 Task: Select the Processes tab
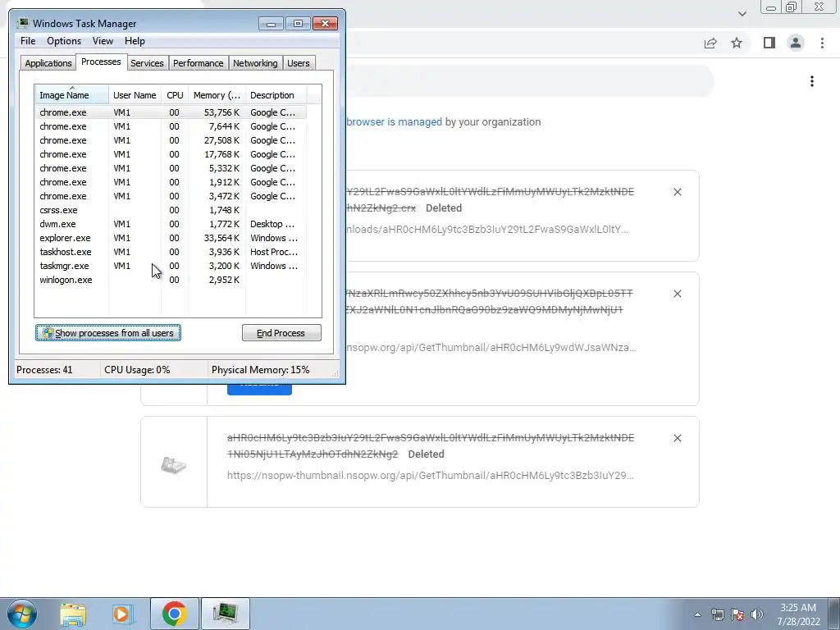[101, 62]
